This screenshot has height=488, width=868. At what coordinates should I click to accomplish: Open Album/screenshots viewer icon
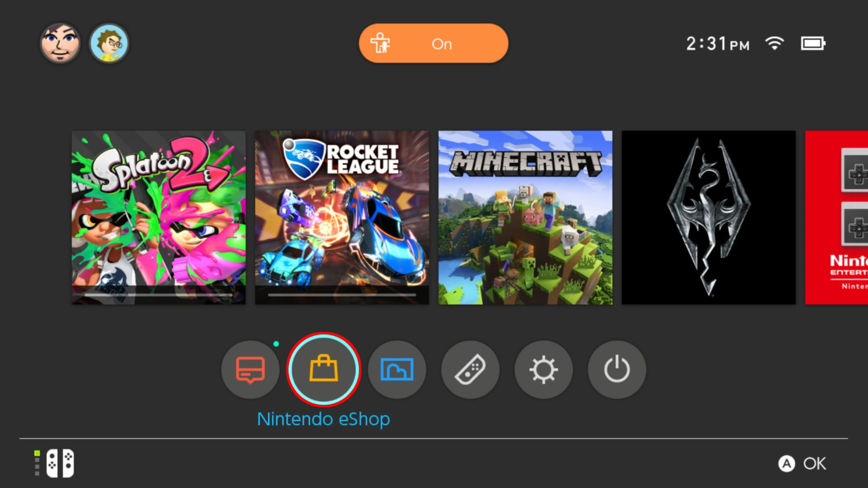pyautogui.click(x=396, y=369)
